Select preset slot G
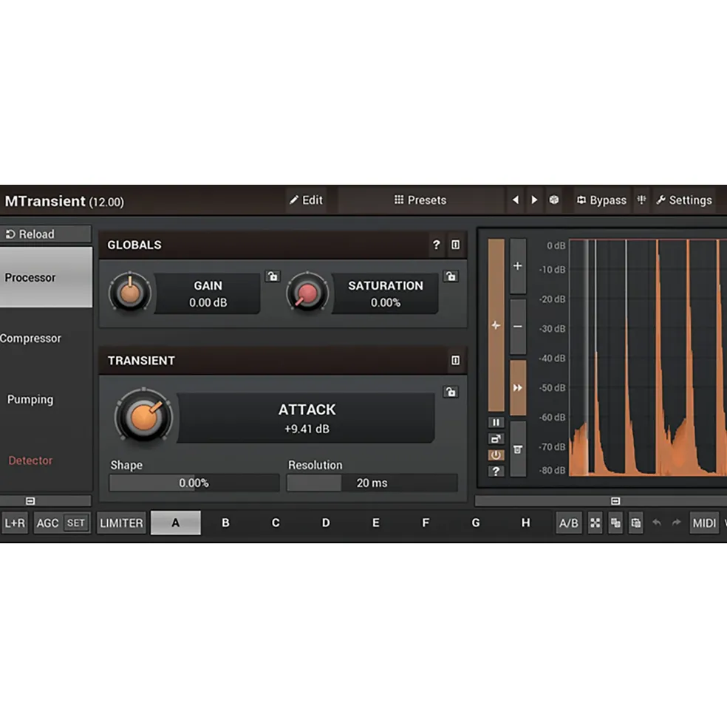Screen dimensions: 727x728 click(x=476, y=523)
